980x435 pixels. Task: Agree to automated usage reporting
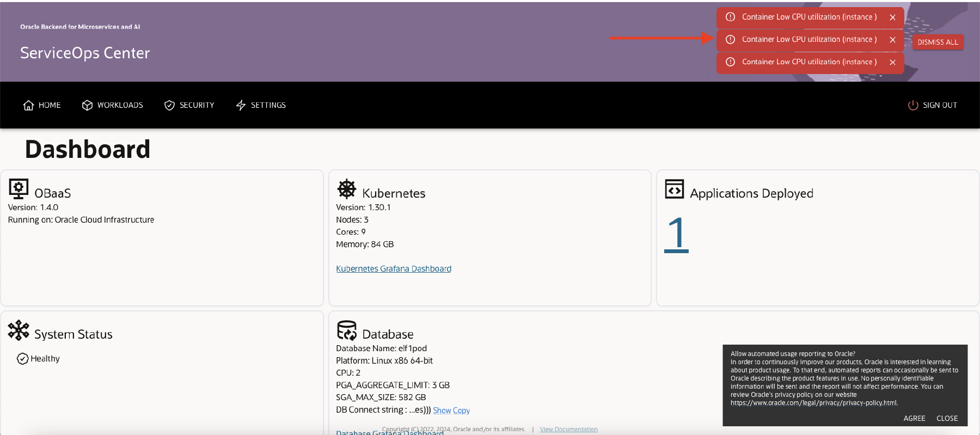click(914, 418)
